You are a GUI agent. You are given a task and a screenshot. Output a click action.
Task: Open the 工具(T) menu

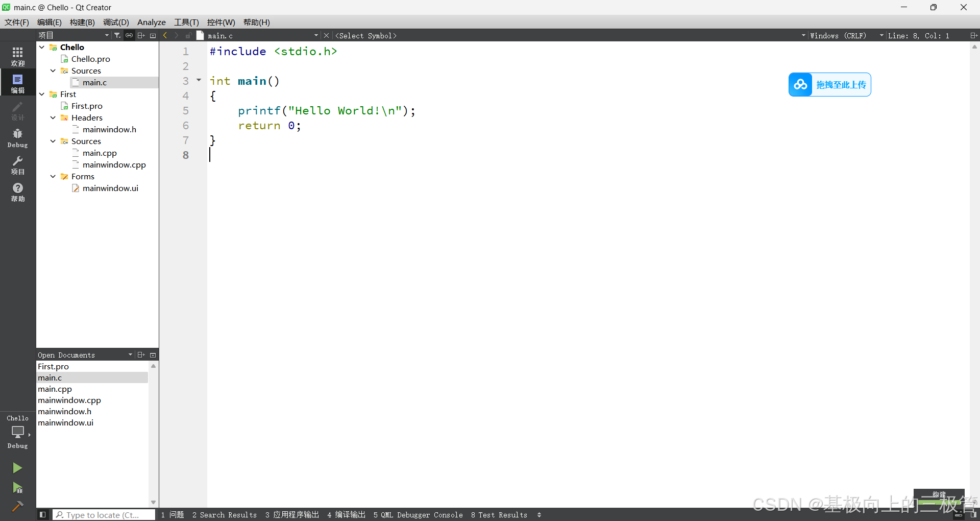click(x=186, y=22)
